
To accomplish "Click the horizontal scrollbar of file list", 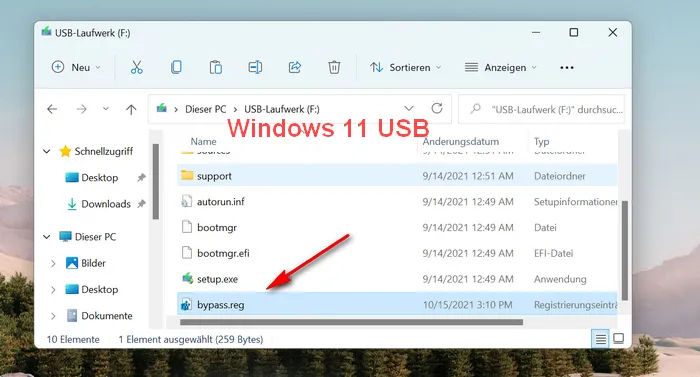I will pyautogui.click(x=351, y=322).
